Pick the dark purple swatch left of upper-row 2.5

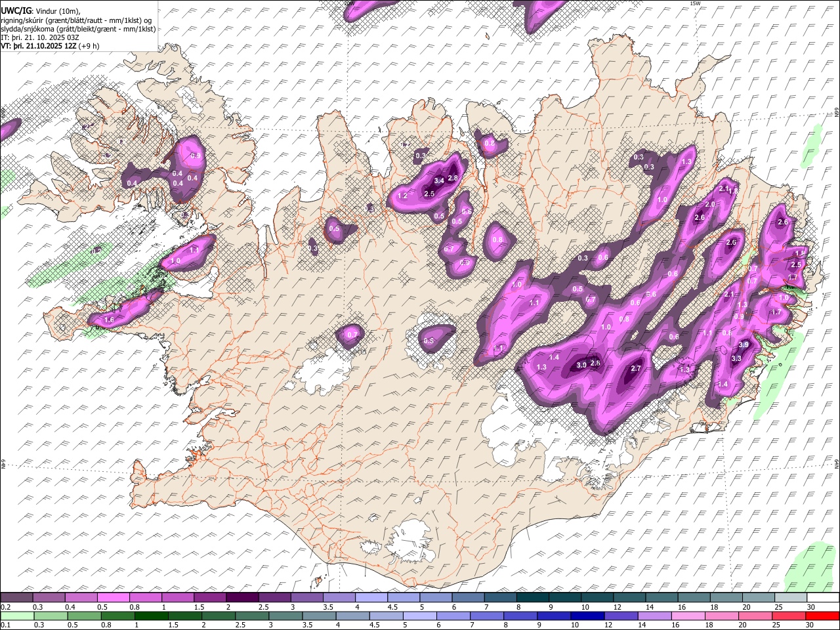tap(241, 598)
